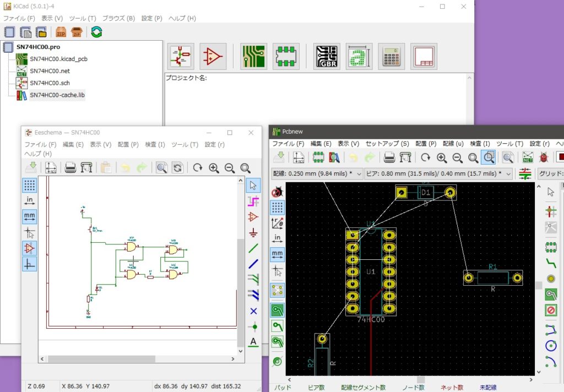Open ファイル (F) menu in KiCad main window
This screenshot has height=392, width=564.
19,18
